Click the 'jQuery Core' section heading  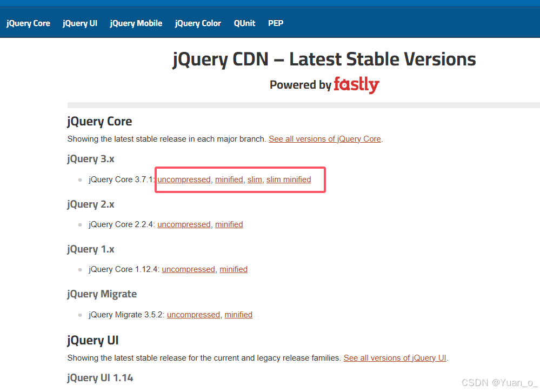pos(99,122)
